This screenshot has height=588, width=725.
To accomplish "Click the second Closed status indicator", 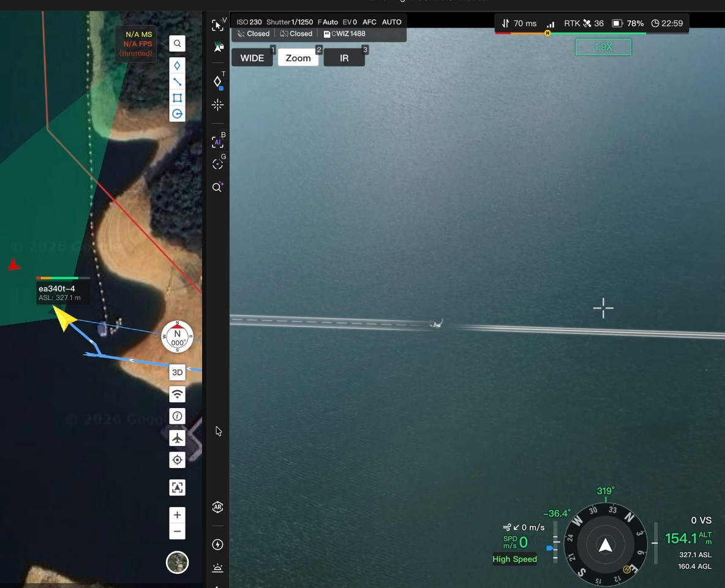I will pyautogui.click(x=296, y=34).
